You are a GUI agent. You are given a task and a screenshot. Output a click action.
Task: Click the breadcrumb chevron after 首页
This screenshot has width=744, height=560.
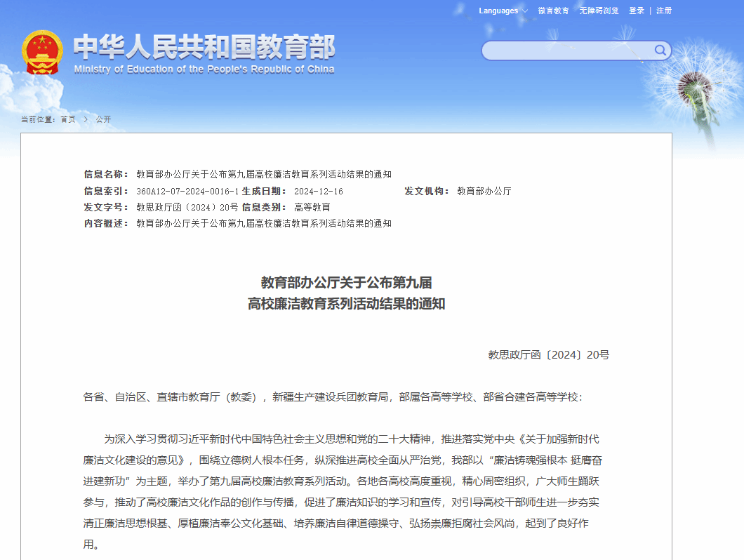(86, 119)
